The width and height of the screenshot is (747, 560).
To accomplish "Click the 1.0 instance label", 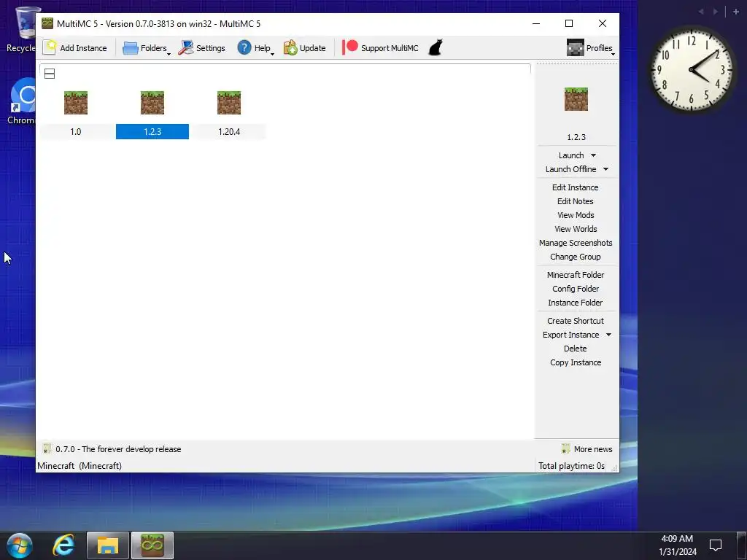I will pyautogui.click(x=76, y=132).
